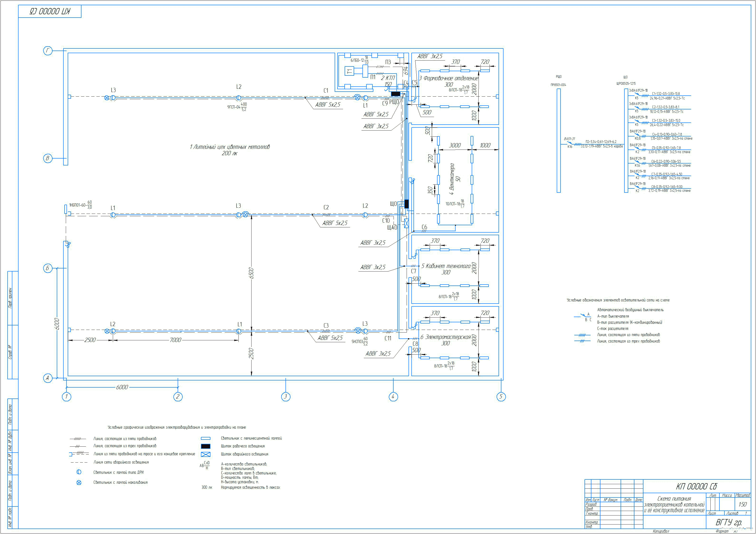This screenshot has height=534, width=756.
Task: Click the schematic line label starting 'С3-1,32'
Action: tap(666, 121)
